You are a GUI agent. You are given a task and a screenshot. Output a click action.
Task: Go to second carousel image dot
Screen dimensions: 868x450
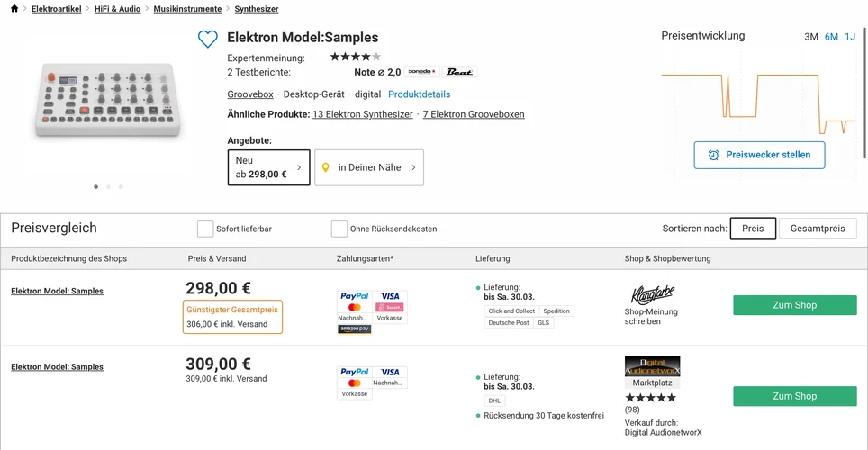[108, 187]
